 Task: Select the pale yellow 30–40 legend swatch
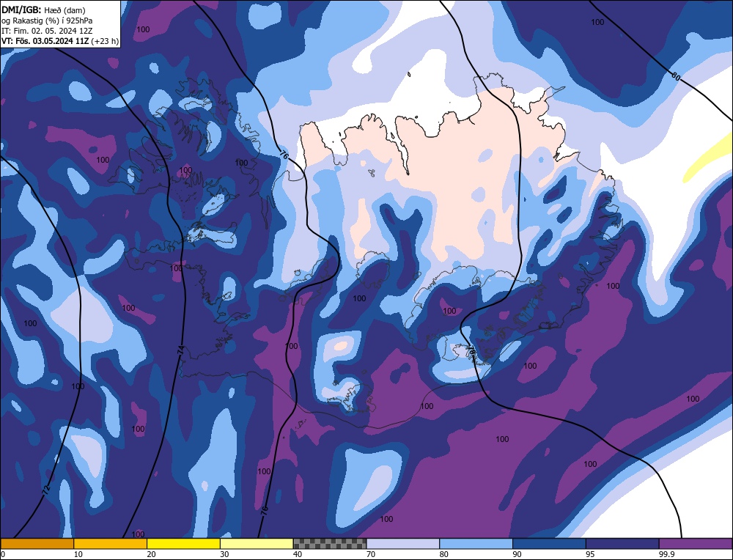click(x=257, y=543)
